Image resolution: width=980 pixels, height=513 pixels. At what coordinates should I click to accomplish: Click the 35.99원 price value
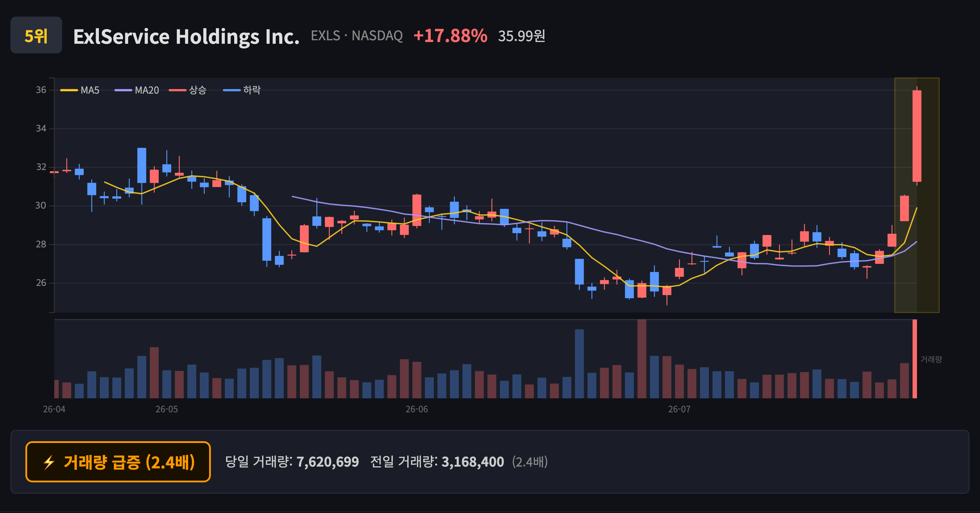point(521,36)
